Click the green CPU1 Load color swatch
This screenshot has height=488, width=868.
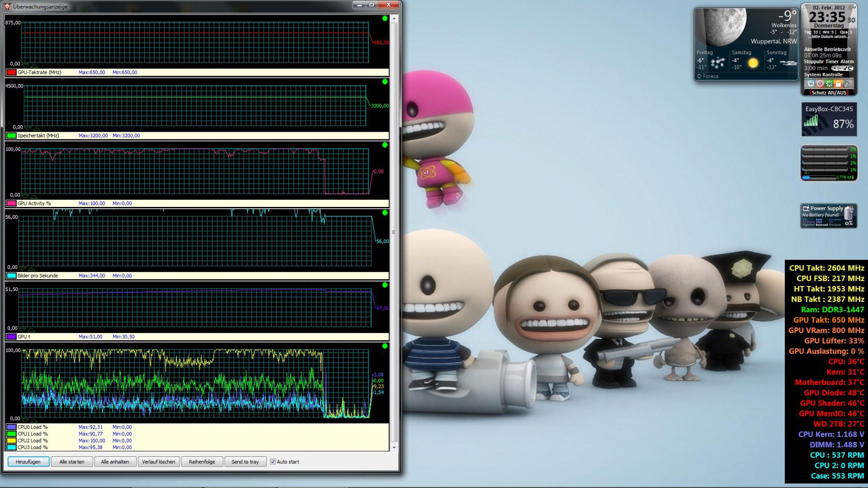tap(11, 434)
